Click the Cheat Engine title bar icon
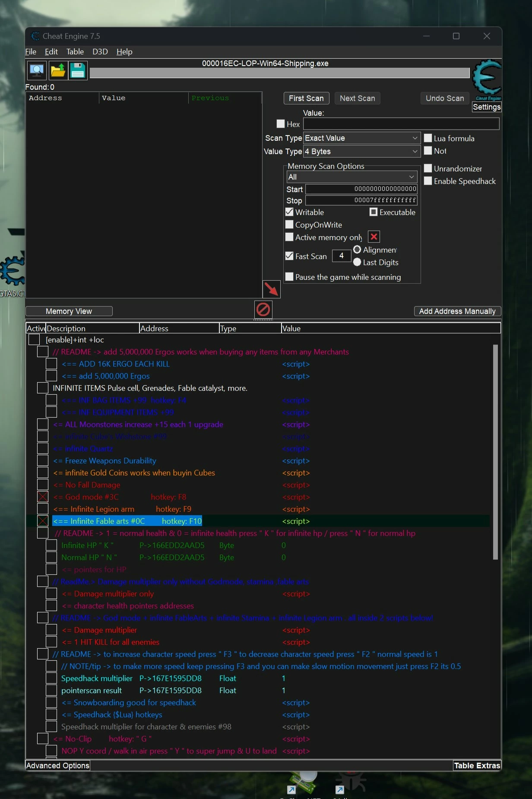 35,36
